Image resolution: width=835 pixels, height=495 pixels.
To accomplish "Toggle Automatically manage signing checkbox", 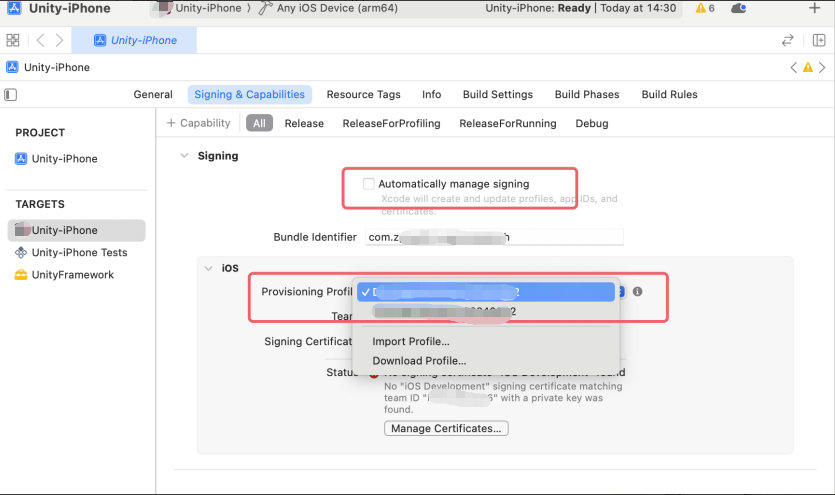I will [369, 184].
